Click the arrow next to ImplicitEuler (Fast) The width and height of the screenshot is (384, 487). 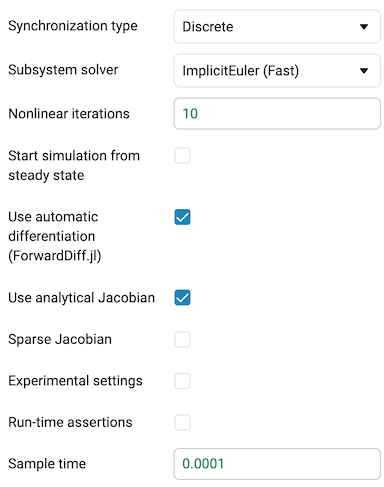click(x=364, y=71)
